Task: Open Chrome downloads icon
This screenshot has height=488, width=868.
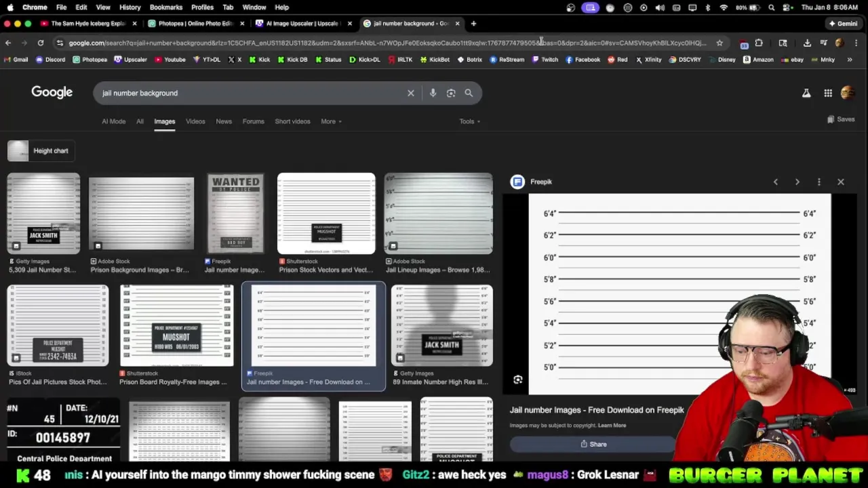Action: coord(807,43)
